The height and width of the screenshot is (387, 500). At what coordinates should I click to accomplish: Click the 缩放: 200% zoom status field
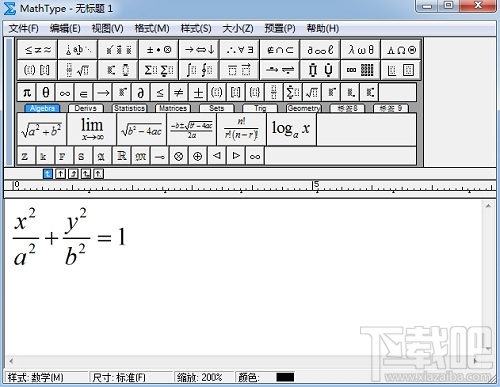(x=204, y=377)
